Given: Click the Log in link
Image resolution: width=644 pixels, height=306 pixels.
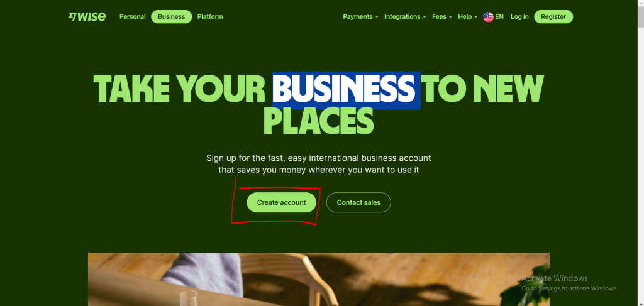Looking at the screenshot, I should [x=519, y=17].
